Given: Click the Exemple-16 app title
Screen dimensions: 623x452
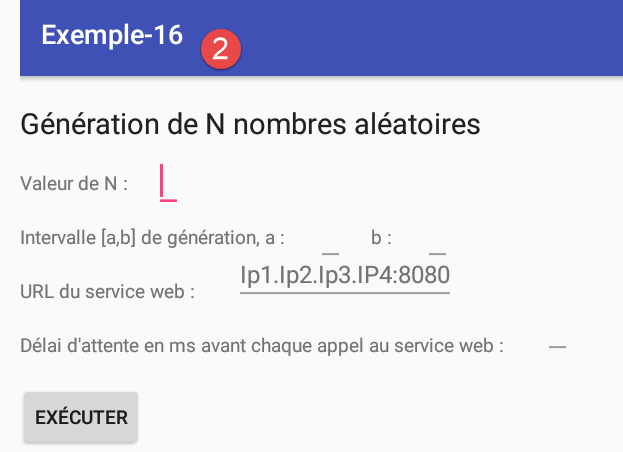Looking at the screenshot, I should point(112,36).
